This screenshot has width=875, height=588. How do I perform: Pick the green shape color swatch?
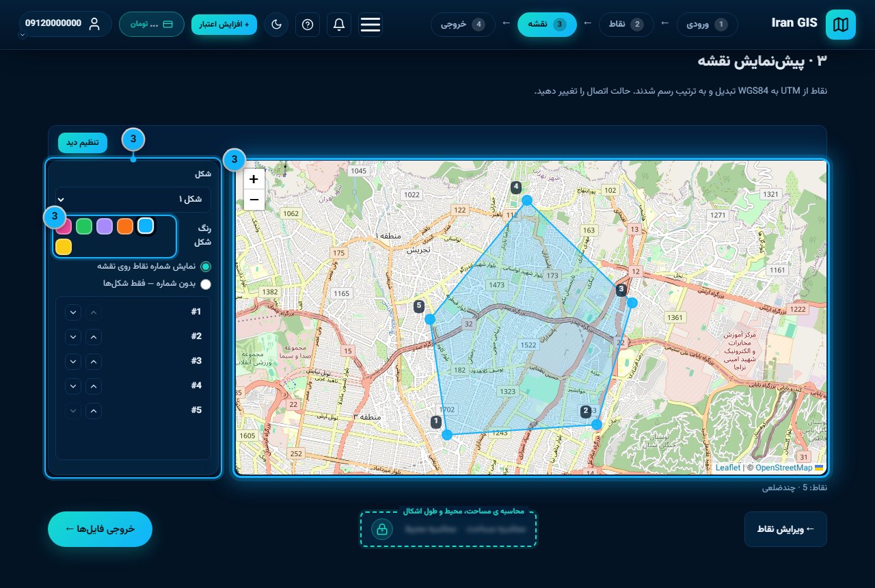[84, 226]
